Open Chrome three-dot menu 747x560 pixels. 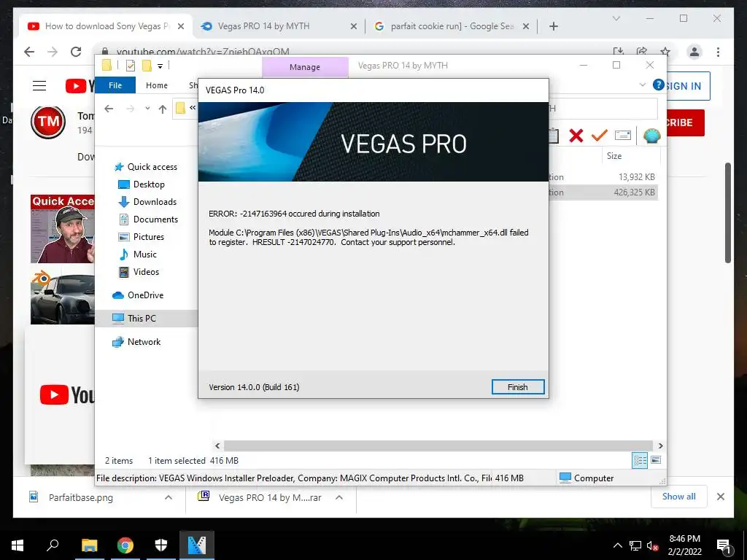tap(718, 52)
